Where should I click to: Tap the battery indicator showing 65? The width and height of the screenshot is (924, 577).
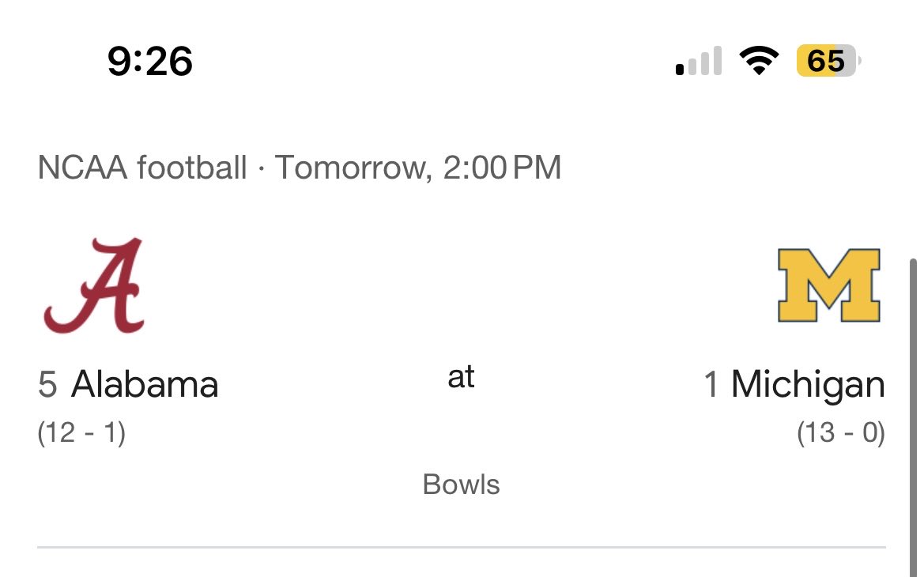[x=825, y=61]
